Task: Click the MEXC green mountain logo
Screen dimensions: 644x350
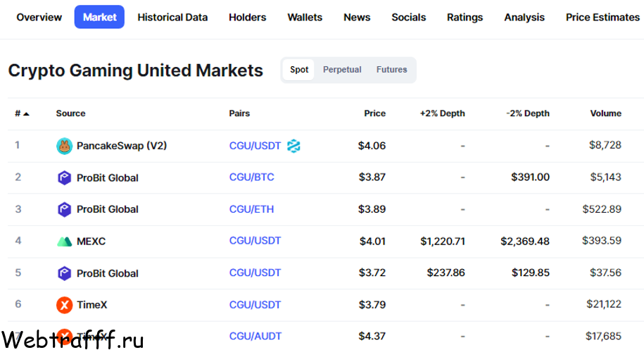Action: pos(64,241)
